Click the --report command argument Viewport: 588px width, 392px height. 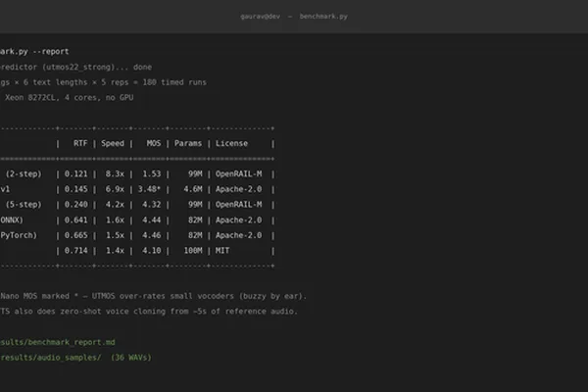[x=51, y=51]
